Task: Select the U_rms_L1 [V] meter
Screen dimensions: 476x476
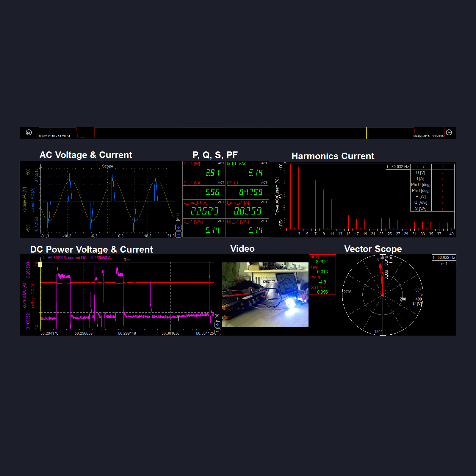Action: click(x=204, y=209)
